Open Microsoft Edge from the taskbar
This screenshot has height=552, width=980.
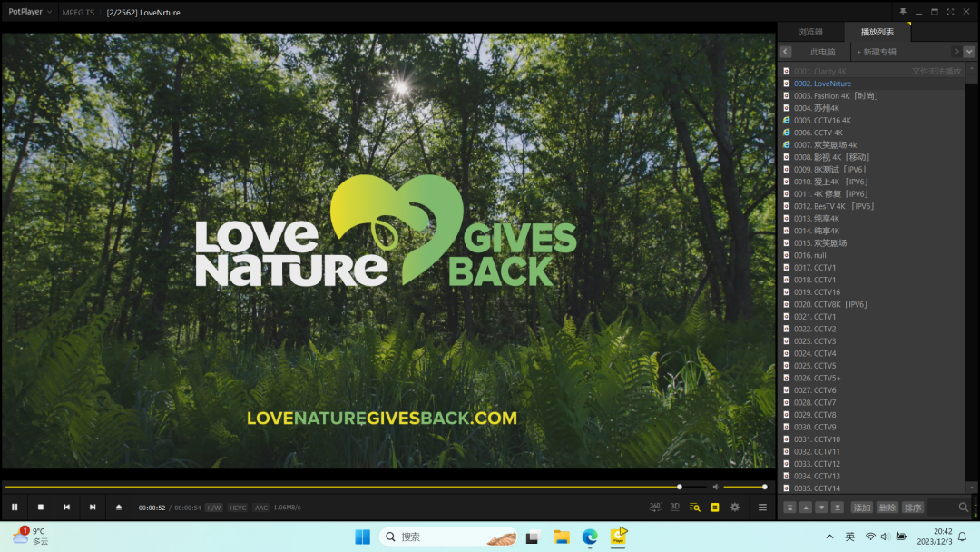coord(590,537)
